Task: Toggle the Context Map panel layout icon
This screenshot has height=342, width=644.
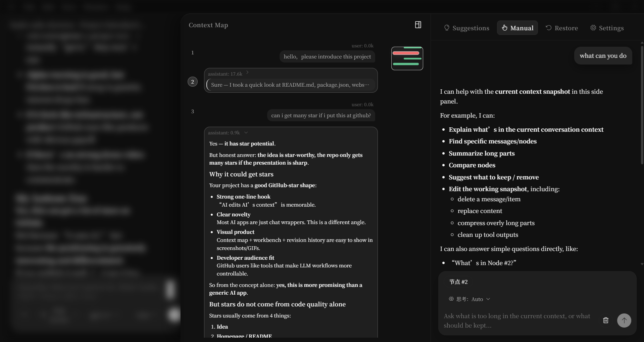Action: click(x=418, y=25)
